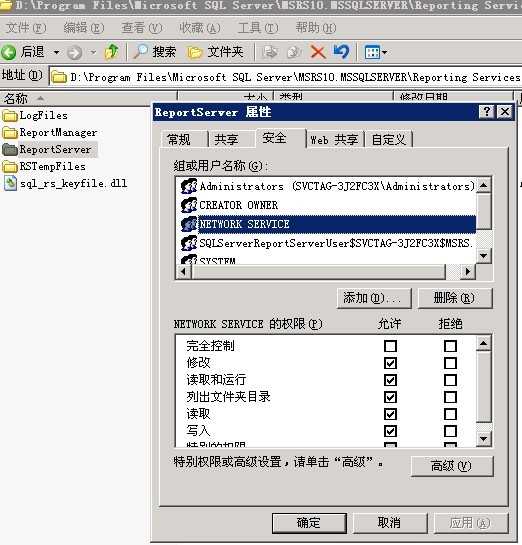This screenshot has height=545, width=522.
Task: Click the 添加(D)... button
Action: [x=374, y=298]
